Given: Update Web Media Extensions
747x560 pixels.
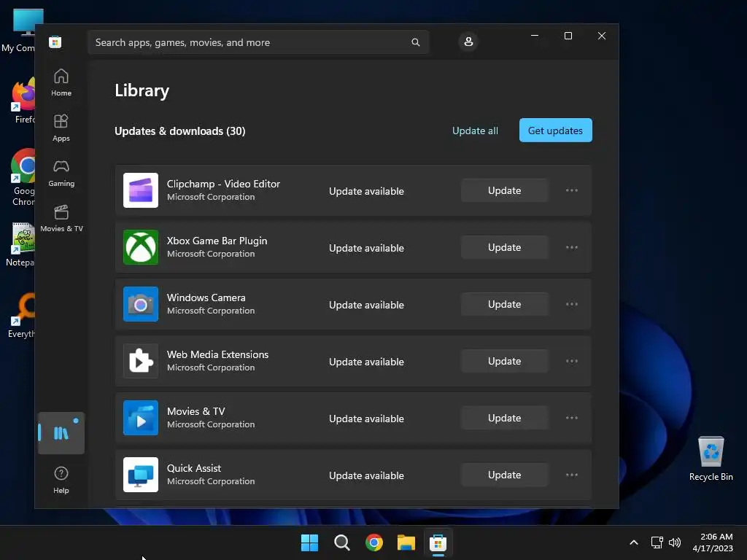Looking at the screenshot, I should [505, 361].
